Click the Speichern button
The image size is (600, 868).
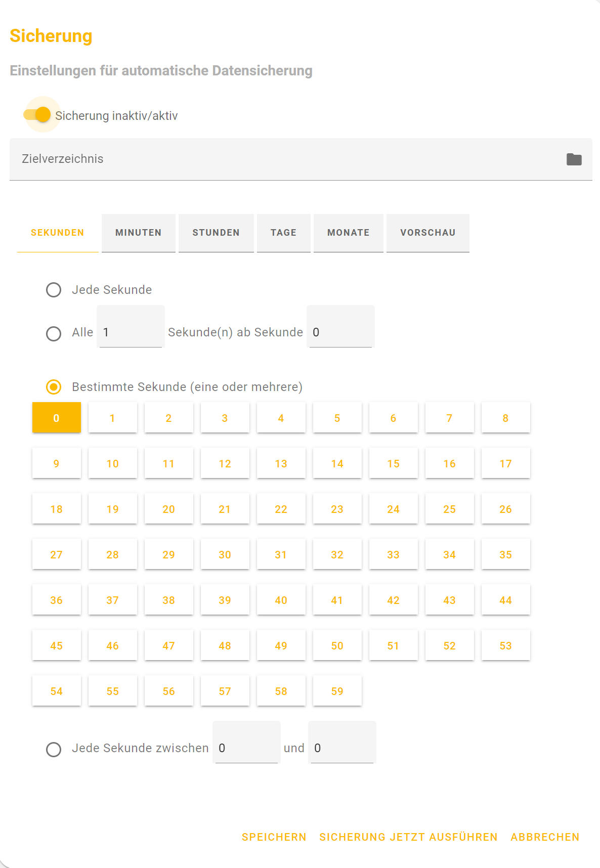tap(274, 837)
